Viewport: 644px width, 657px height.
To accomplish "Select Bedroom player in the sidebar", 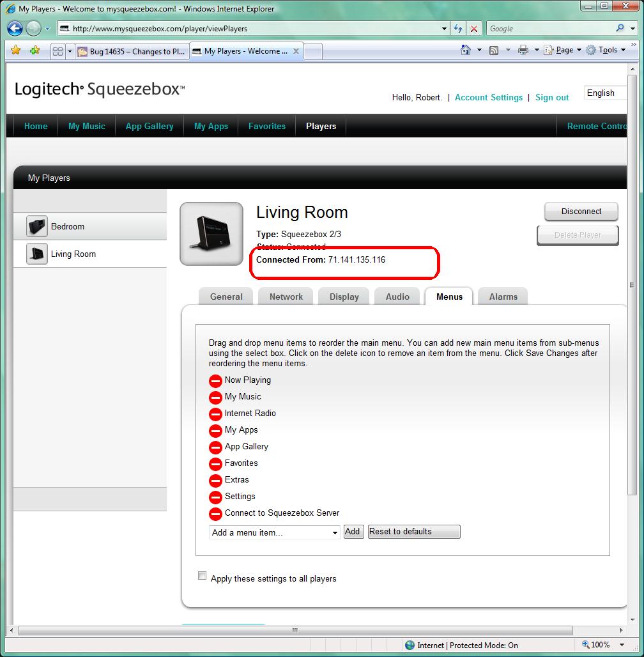I will pyautogui.click(x=68, y=226).
